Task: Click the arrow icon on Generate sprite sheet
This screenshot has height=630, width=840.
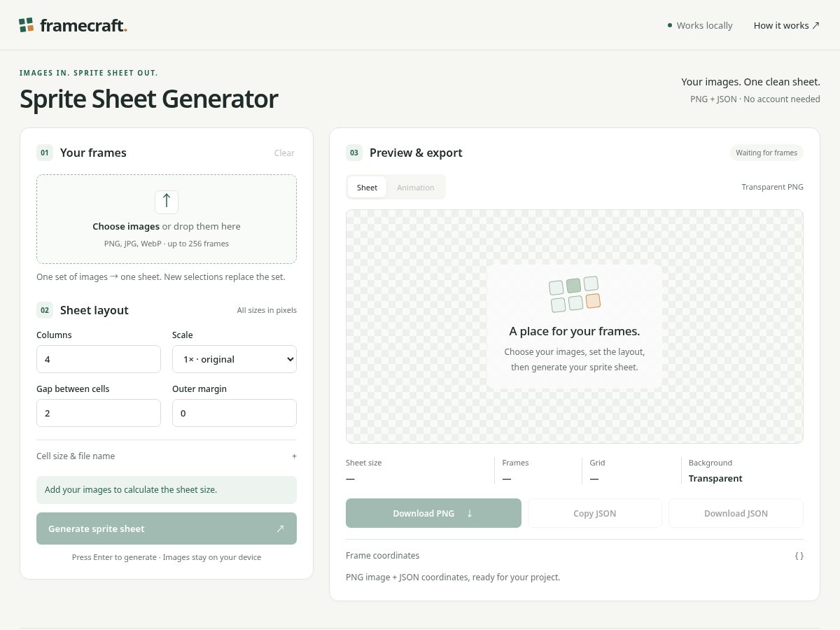Action: pyautogui.click(x=280, y=528)
